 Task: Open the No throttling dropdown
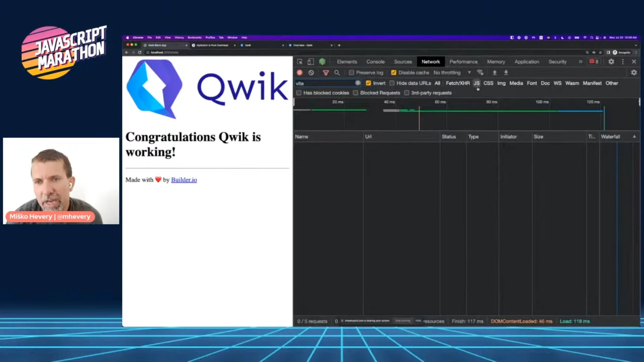tap(447, 72)
